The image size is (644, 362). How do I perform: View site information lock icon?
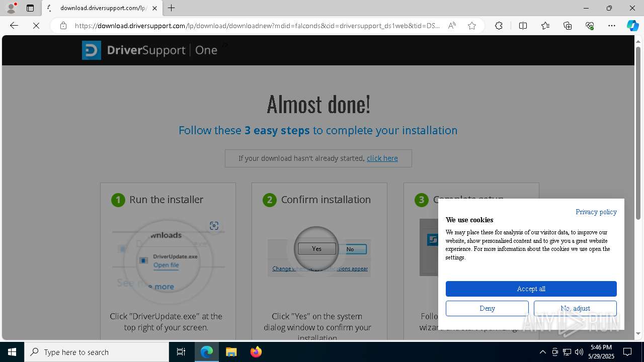point(63,26)
